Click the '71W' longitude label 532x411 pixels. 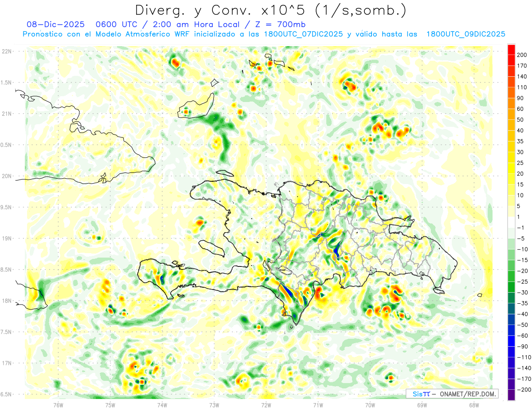tap(318, 404)
